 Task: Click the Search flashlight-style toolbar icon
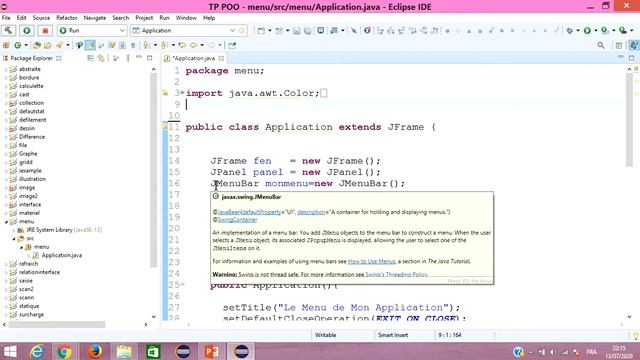(60, 45)
